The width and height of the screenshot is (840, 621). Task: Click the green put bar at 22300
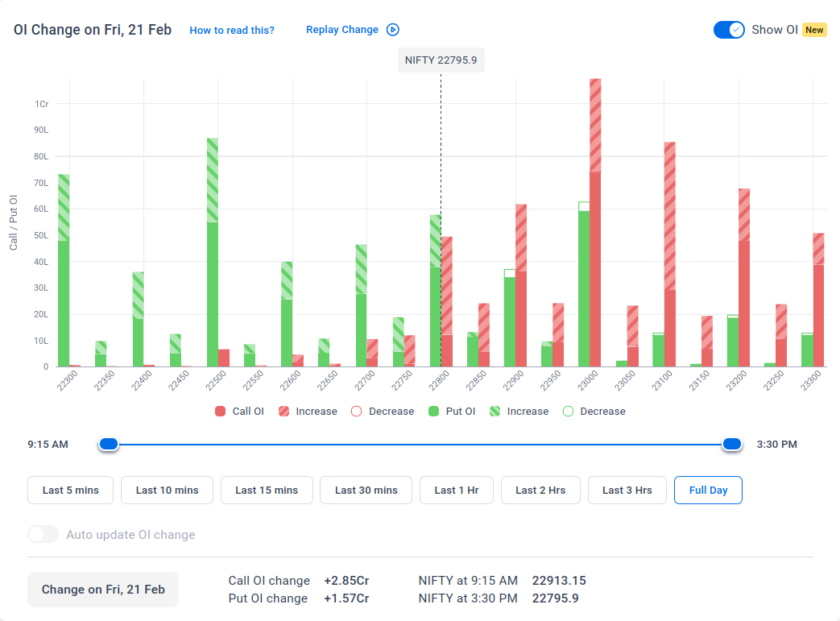(x=64, y=271)
